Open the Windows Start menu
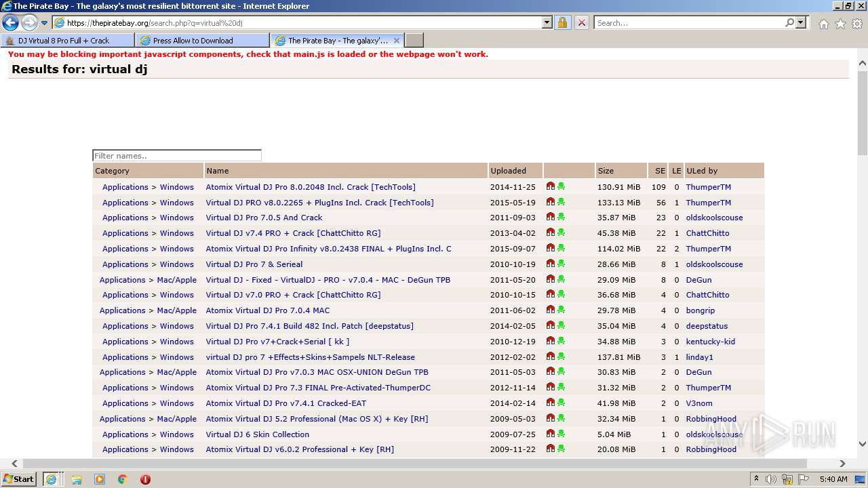The image size is (868, 488). click(18, 479)
